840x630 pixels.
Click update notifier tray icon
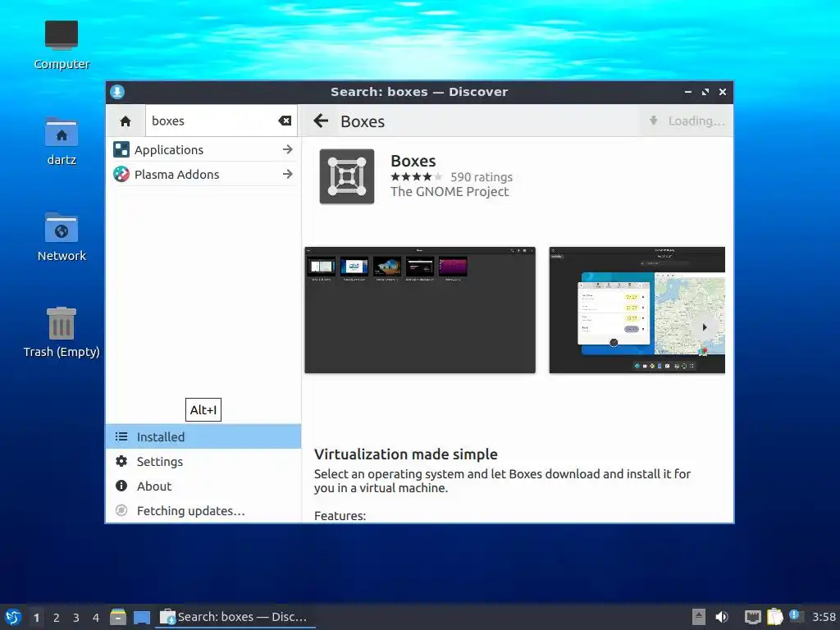(796, 616)
